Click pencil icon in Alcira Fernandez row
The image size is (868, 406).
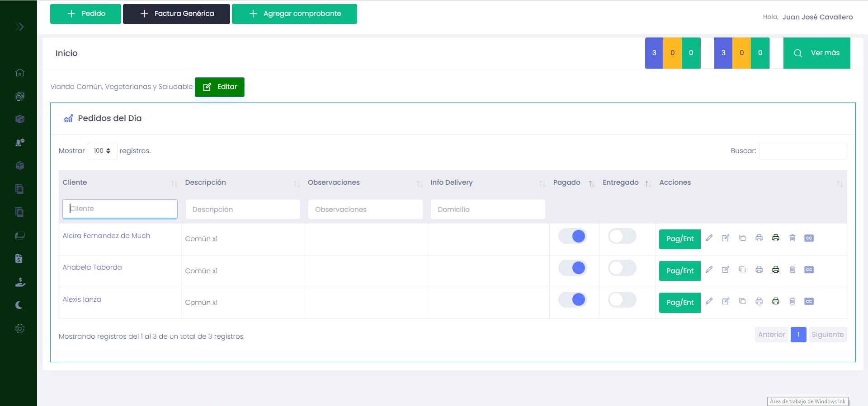(709, 238)
